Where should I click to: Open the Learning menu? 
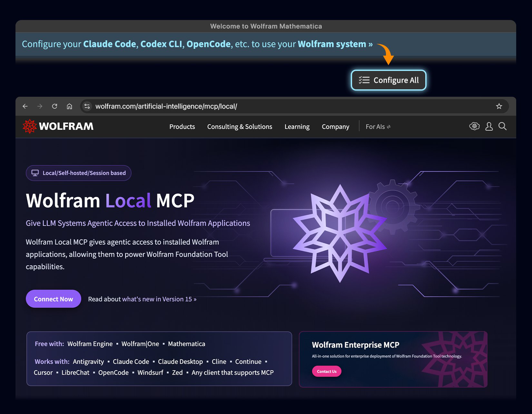[297, 127]
